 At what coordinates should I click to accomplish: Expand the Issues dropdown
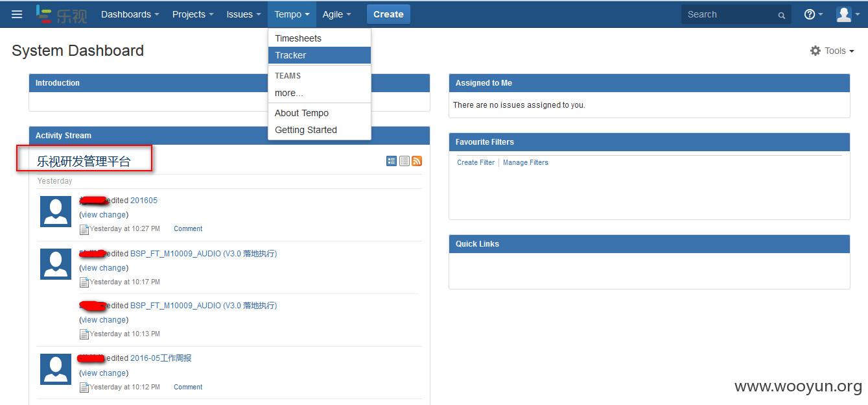click(x=244, y=14)
